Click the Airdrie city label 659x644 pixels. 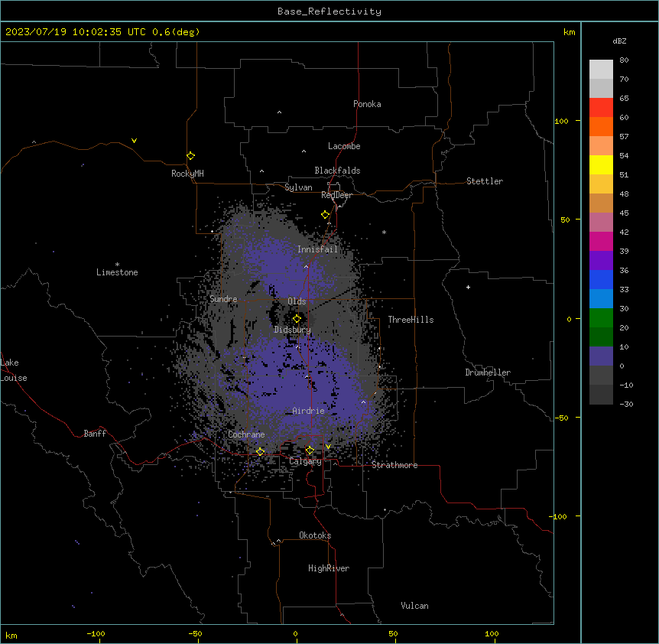(x=308, y=411)
